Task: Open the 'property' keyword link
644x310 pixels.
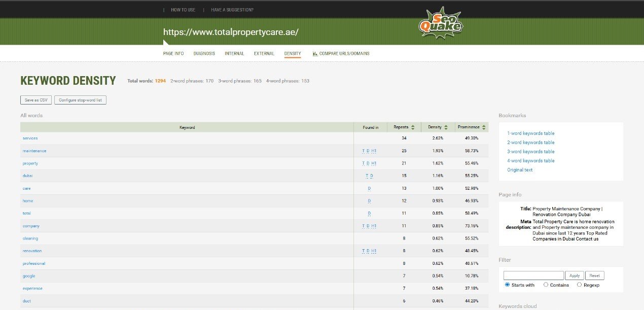Action: [30, 163]
